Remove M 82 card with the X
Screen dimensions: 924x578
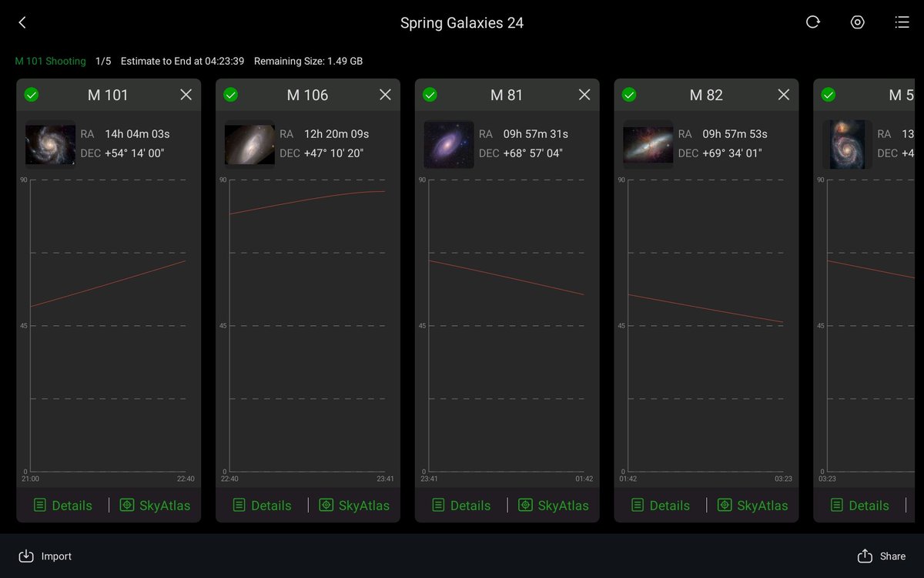783,95
